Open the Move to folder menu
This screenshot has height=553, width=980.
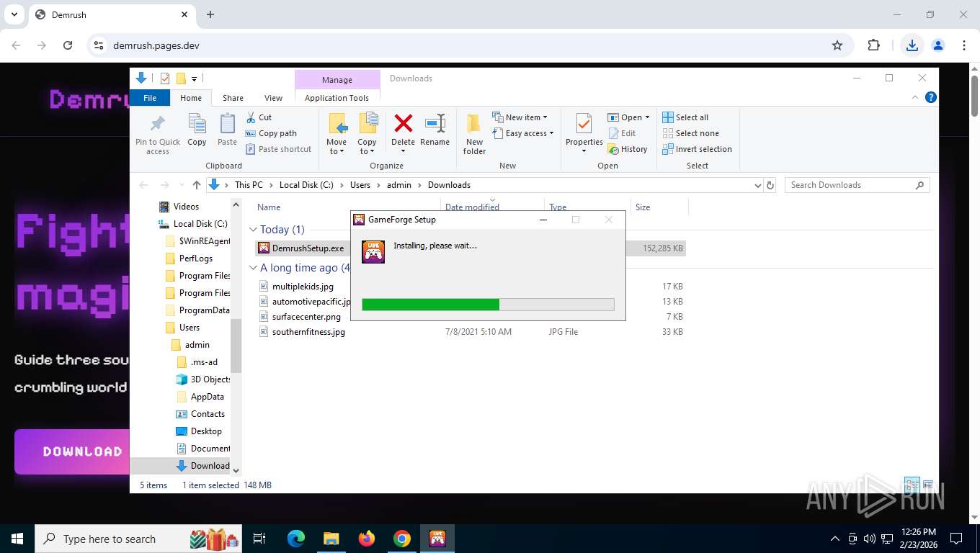337,134
